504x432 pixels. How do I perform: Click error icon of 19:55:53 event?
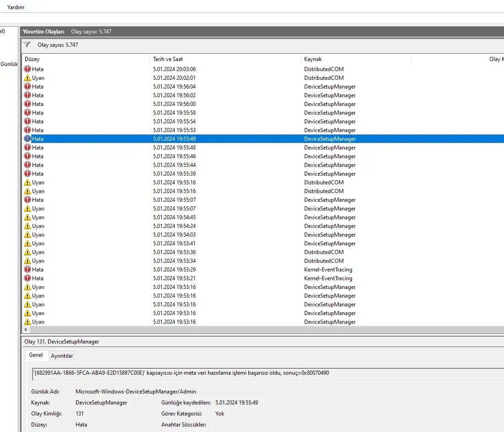27,130
